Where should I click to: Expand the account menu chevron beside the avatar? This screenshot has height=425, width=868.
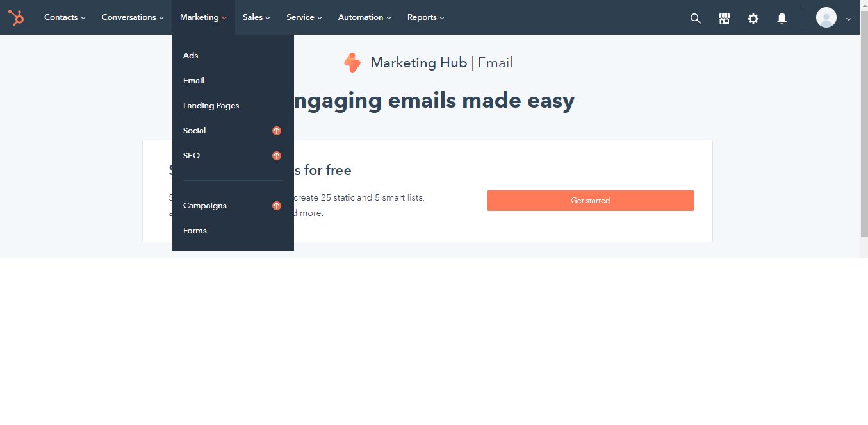tap(848, 19)
